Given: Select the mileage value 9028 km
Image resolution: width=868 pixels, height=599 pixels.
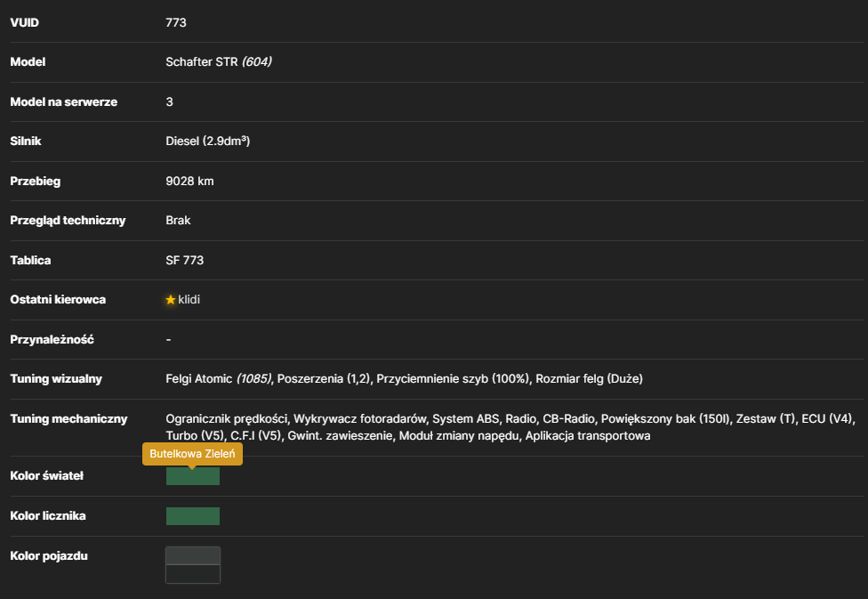Looking at the screenshot, I should pos(189,182).
